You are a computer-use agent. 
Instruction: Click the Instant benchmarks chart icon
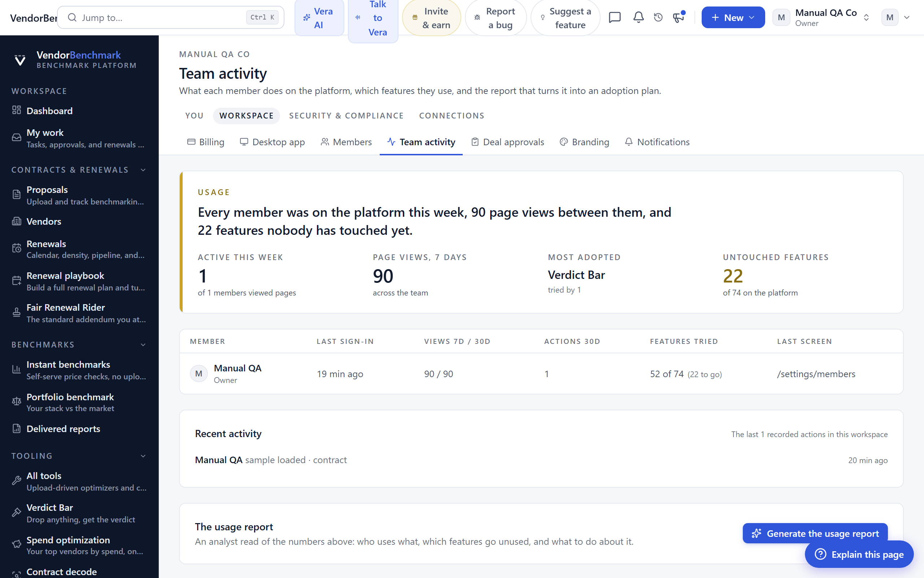pos(16,370)
